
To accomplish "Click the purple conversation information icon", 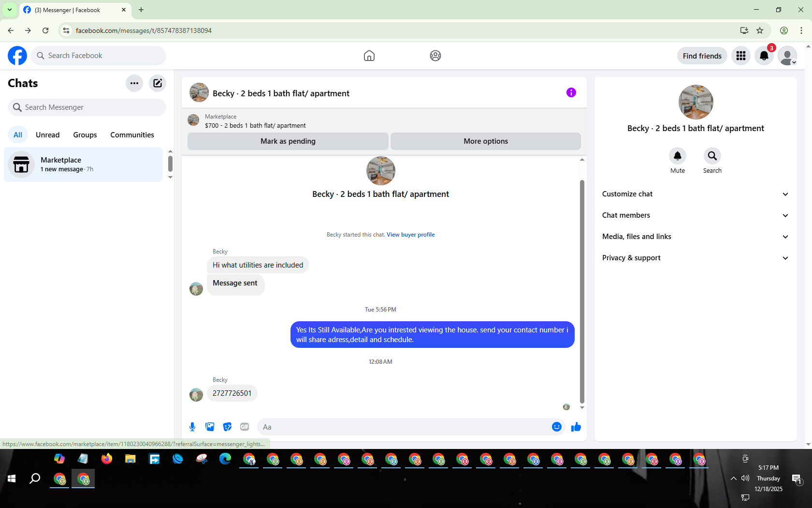I will click(571, 92).
